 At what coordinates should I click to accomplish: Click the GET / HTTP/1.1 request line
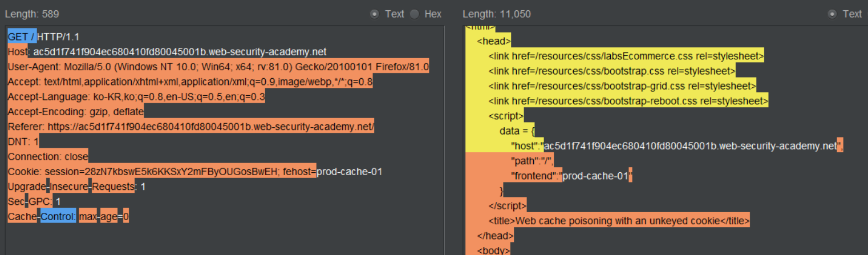44,37
